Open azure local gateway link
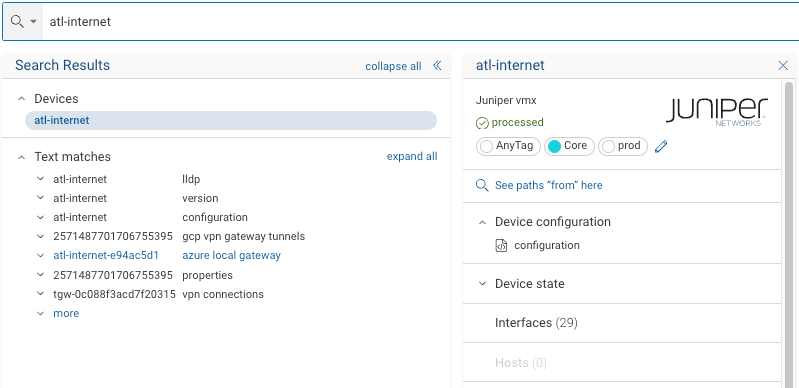The height and width of the screenshot is (388, 799). click(231, 255)
